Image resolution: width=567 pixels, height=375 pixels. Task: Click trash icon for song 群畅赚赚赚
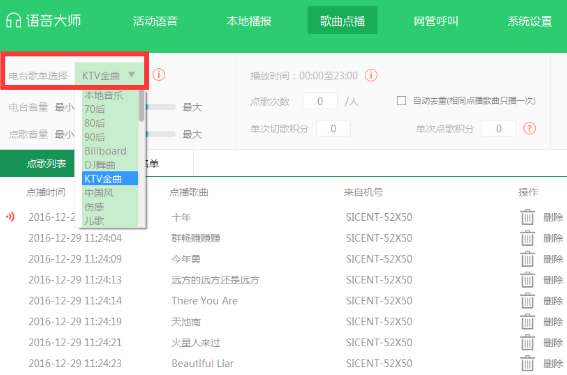[527, 238]
